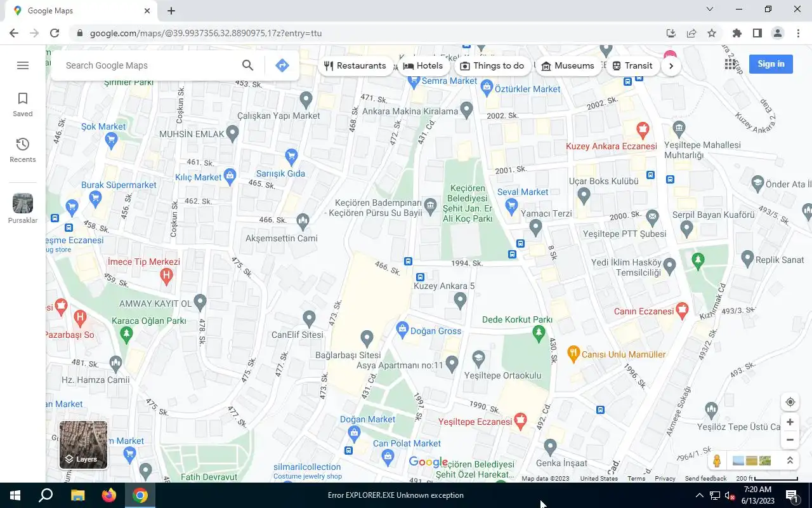Screen dimensions: 812x508
Task: Click Send feedback link
Action: click(705, 479)
